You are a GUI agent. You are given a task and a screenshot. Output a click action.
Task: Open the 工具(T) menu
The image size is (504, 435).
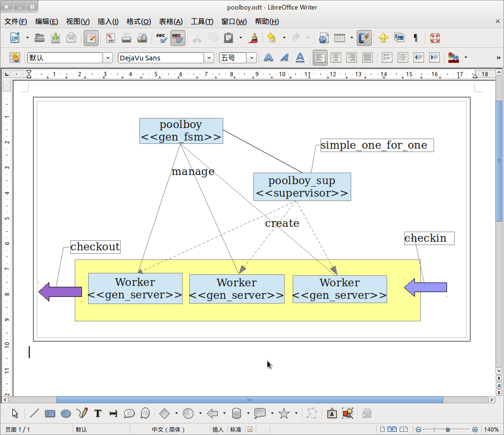coord(202,22)
